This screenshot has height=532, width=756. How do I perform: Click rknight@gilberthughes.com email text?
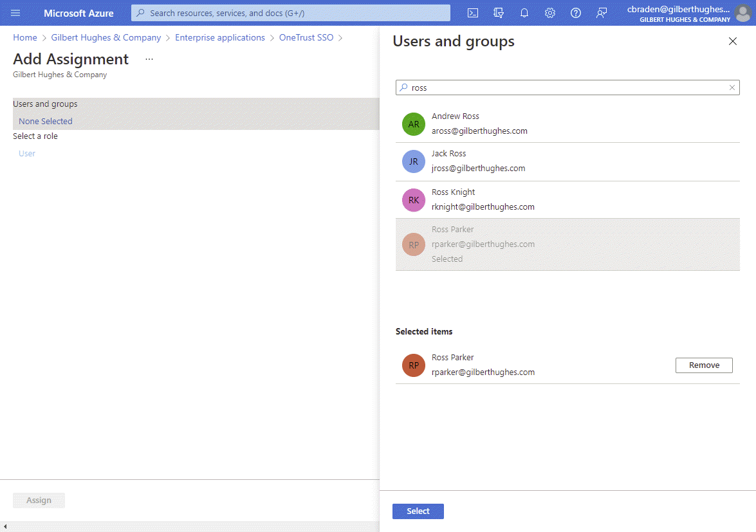click(x=483, y=206)
